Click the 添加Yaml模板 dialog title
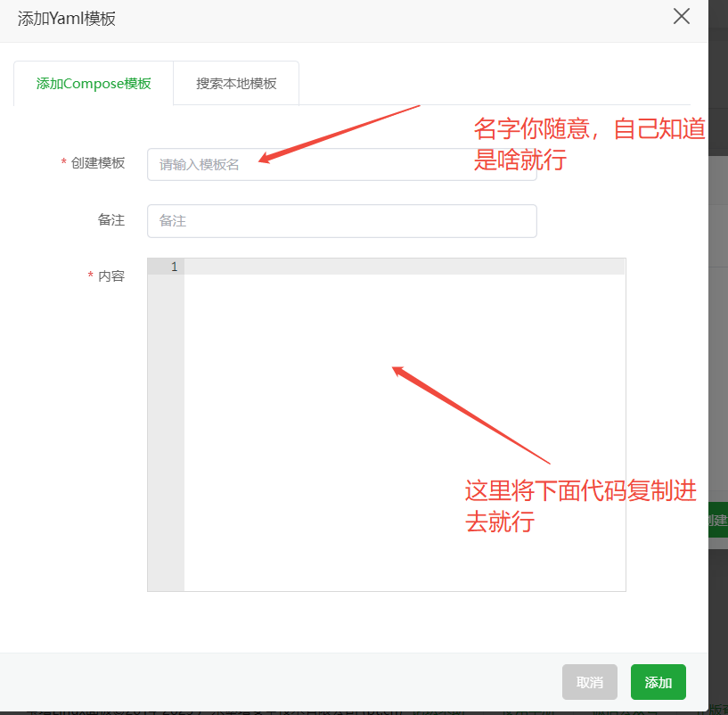 click(x=67, y=19)
